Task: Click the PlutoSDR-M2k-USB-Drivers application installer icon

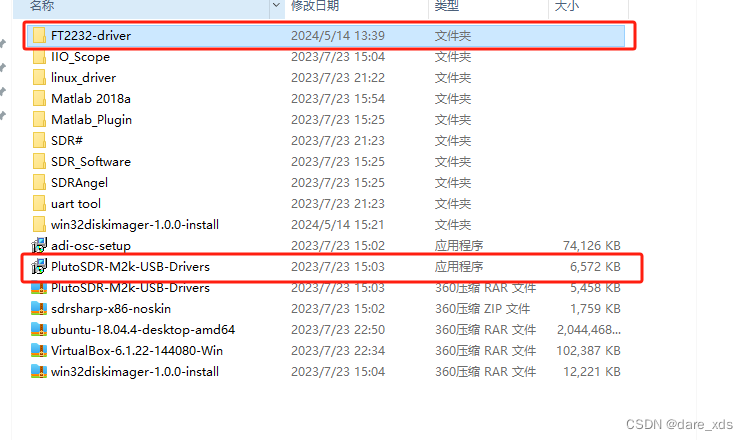Action: [39, 266]
